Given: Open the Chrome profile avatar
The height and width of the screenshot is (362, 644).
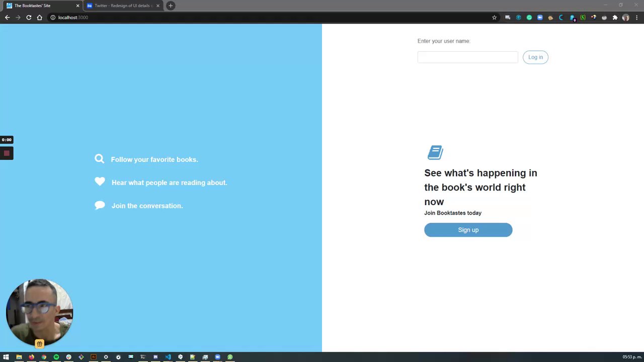Looking at the screenshot, I should click(x=625, y=17).
